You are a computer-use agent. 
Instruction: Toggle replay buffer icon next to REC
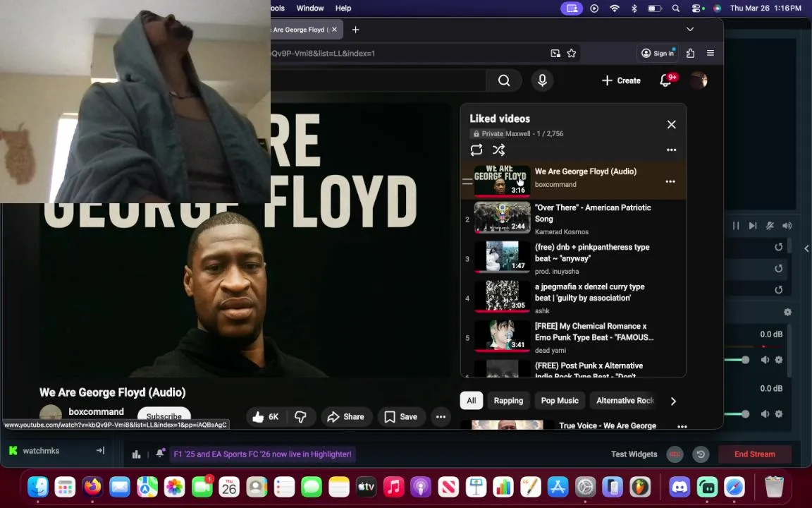tap(701, 454)
